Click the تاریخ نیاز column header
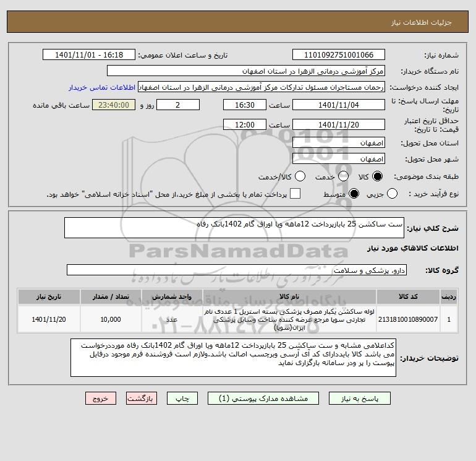This screenshot has height=461, width=476. pos(49,296)
